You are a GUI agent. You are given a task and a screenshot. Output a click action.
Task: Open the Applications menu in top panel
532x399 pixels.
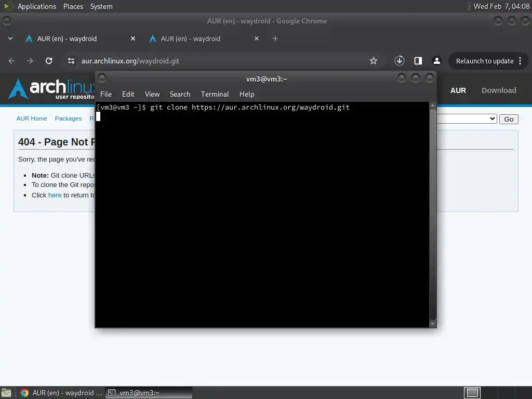click(x=37, y=6)
